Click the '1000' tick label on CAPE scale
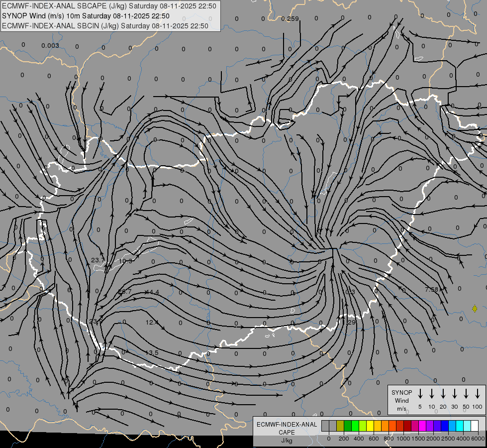Viewport: 487px width, 448px height. pyautogui.click(x=403, y=439)
